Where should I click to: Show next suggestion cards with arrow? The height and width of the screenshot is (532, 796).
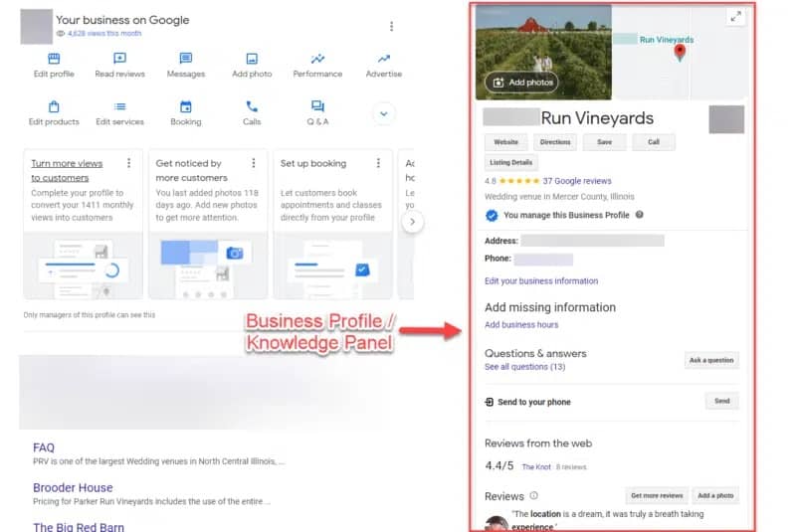coord(412,222)
